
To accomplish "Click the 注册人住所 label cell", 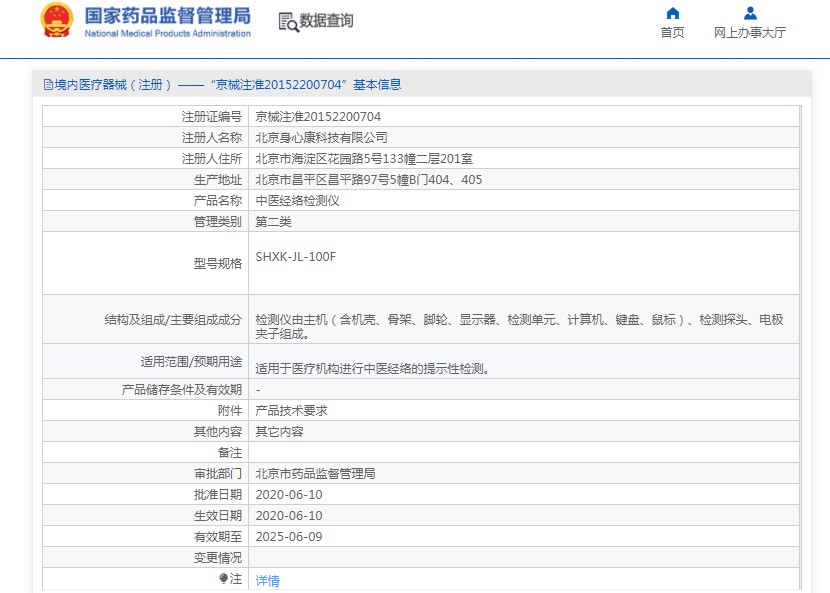I will 146,158.
